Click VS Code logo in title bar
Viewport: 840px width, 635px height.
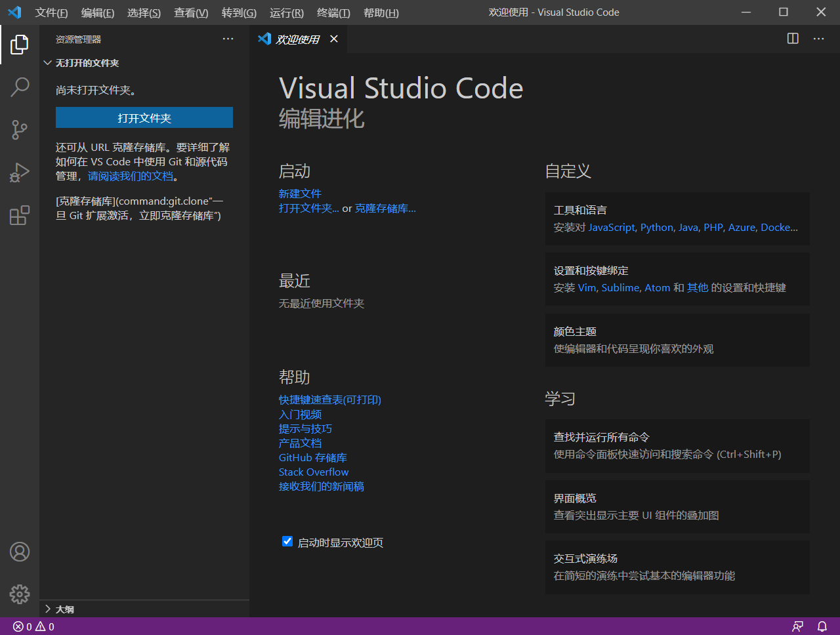pos(14,12)
